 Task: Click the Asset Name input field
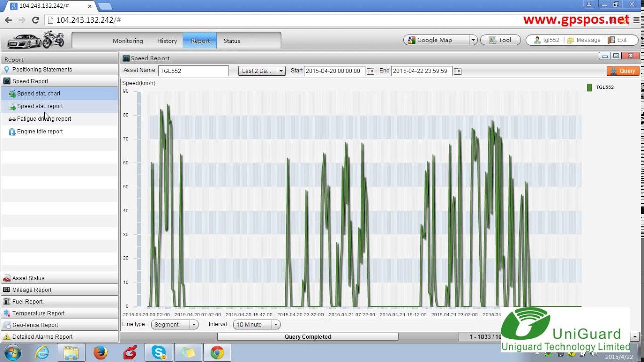(194, 71)
